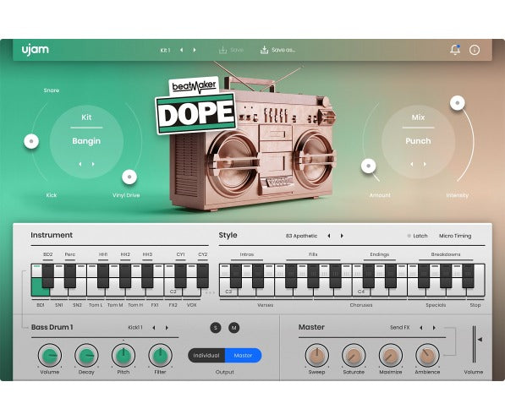The width and height of the screenshot is (505, 420).
Task: Open notifications bell icon
Action: (455, 50)
